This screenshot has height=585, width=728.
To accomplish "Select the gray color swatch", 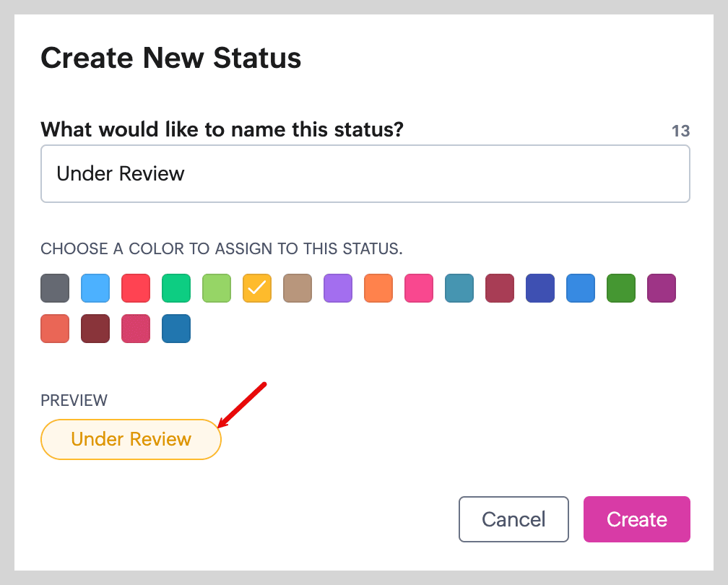I will pyautogui.click(x=55, y=288).
